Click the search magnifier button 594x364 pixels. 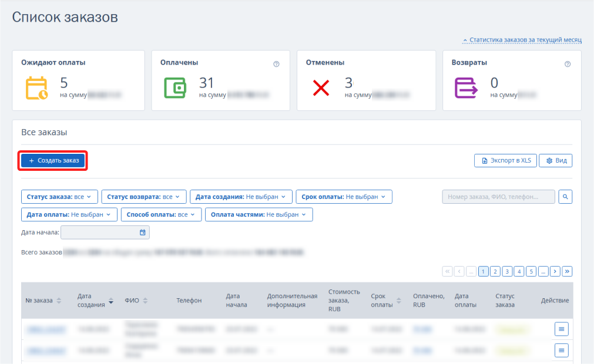pos(565,197)
